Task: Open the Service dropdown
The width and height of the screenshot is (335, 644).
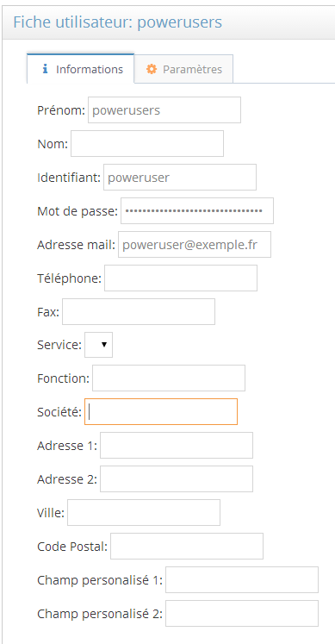Action: pyautogui.click(x=99, y=345)
